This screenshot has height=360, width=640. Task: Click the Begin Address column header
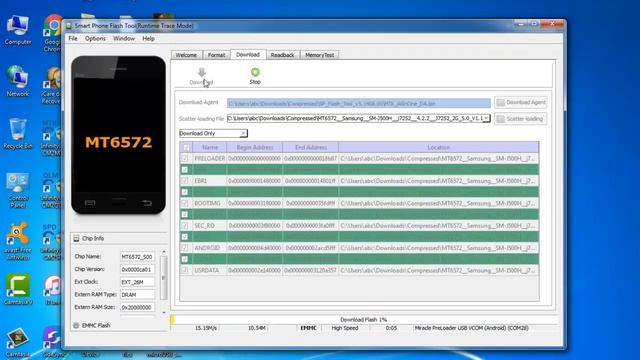pyautogui.click(x=255, y=147)
